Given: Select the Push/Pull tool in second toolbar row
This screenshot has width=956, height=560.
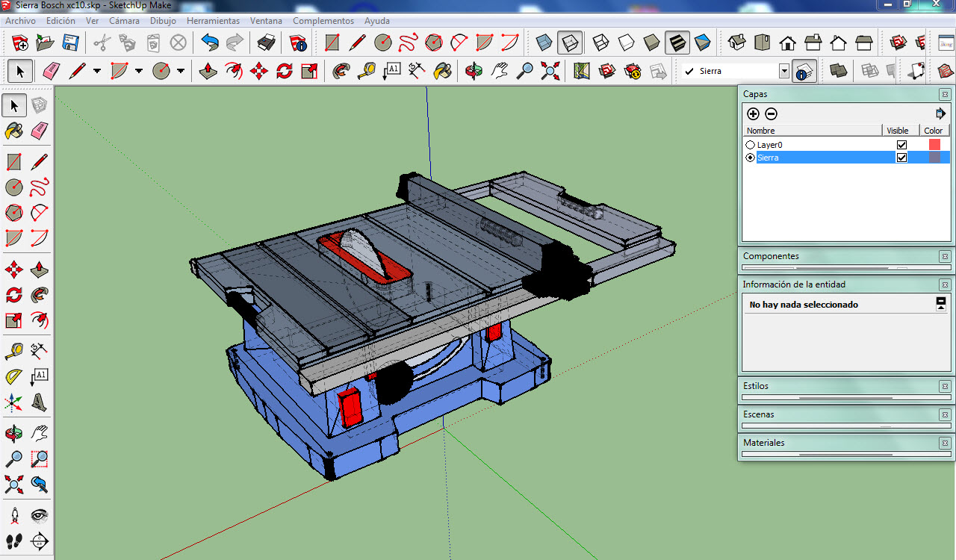Looking at the screenshot, I should pyautogui.click(x=208, y=72).
